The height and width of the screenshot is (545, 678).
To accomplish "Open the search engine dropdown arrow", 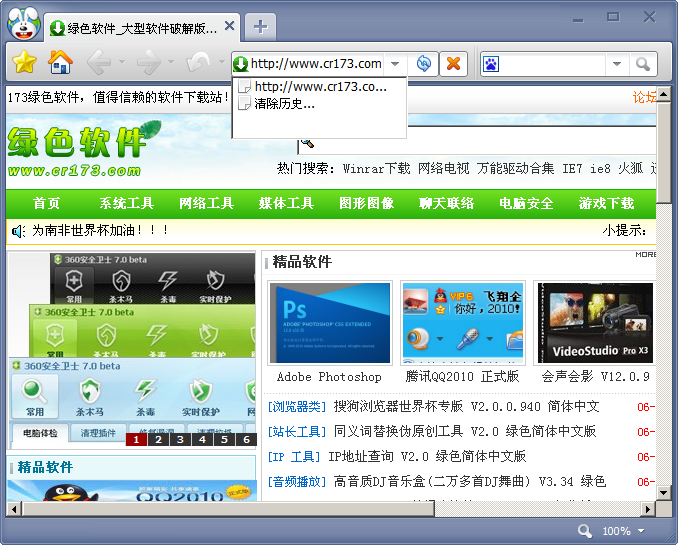I will 617,64.
